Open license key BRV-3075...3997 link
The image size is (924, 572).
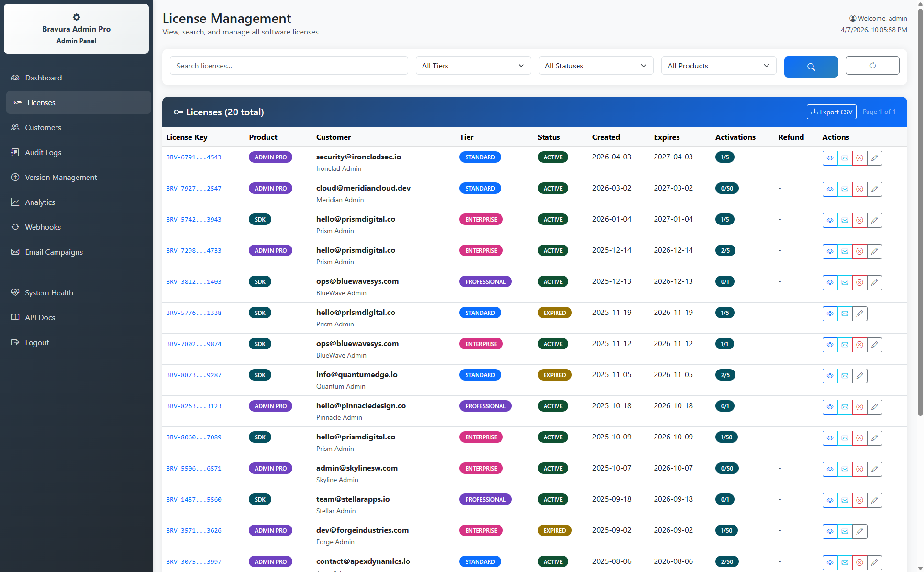point(193,561)
